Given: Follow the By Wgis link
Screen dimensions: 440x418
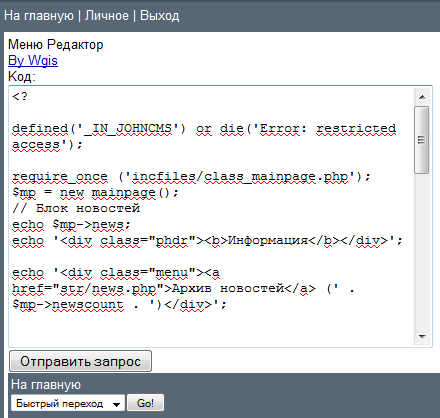Looking at the screenshot, I should click(33, 61).
